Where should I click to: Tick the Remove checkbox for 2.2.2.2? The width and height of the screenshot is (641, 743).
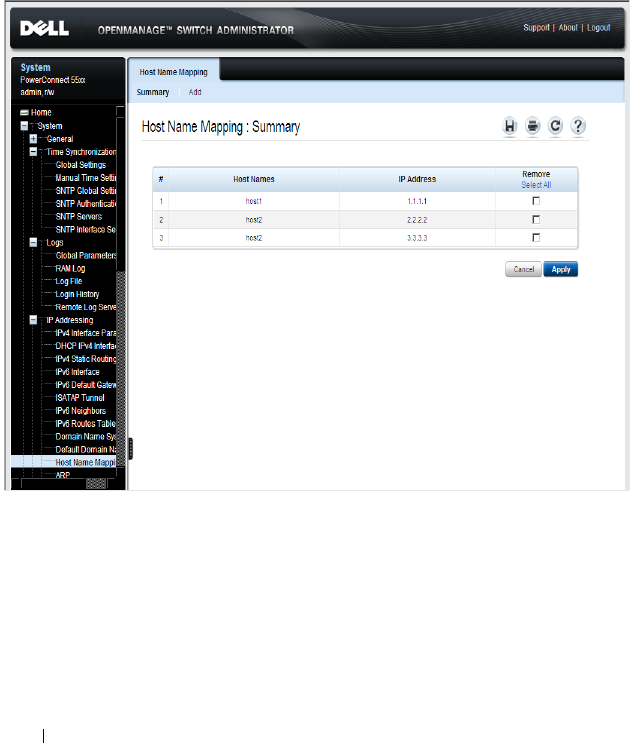click(536, 219)
